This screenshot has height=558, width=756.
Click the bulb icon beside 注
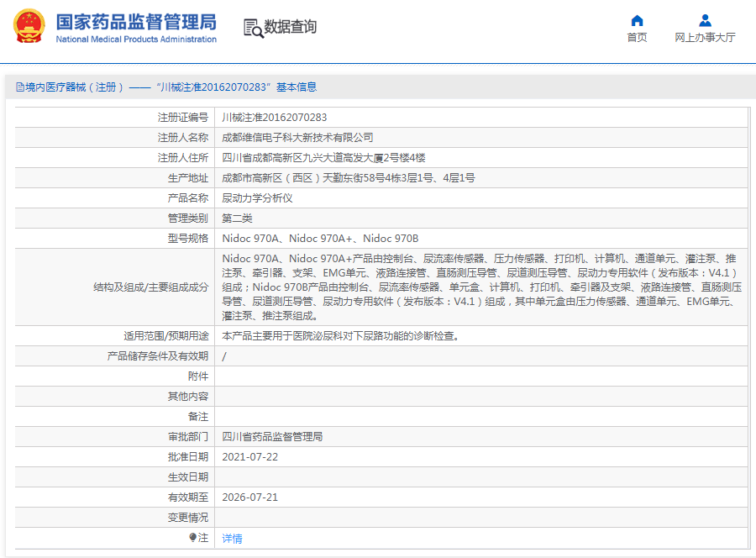pyautogui.click(x=192, y=537)
